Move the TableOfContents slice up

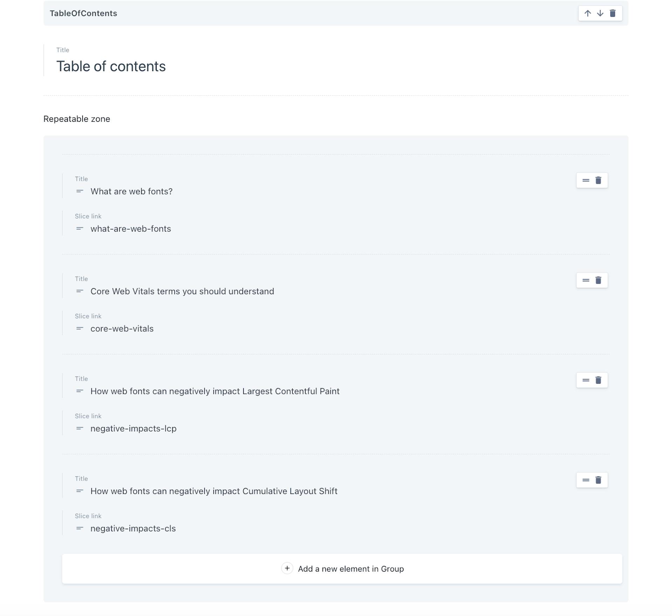(x=588, y=13)
